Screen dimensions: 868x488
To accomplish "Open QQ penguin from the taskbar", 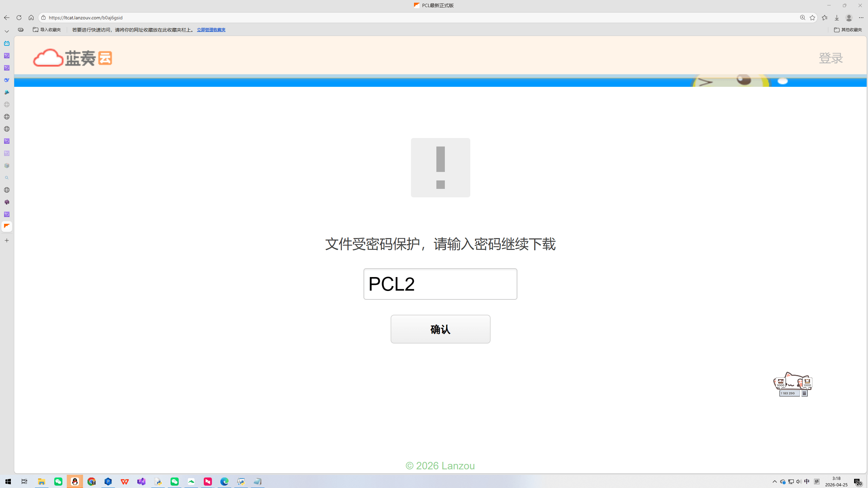I will tap(75, 482).
